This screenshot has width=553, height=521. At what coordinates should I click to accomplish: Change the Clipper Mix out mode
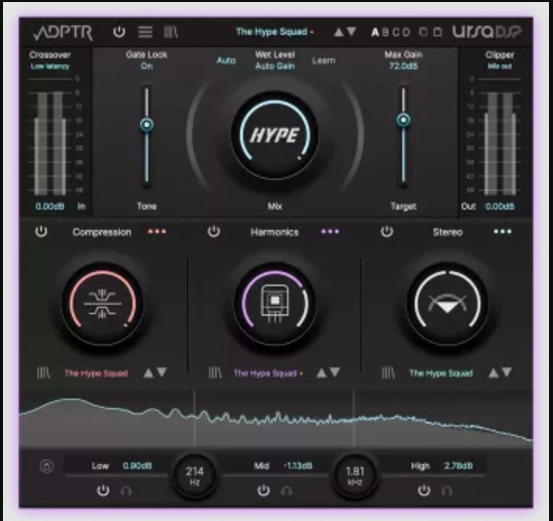[499, 66]
